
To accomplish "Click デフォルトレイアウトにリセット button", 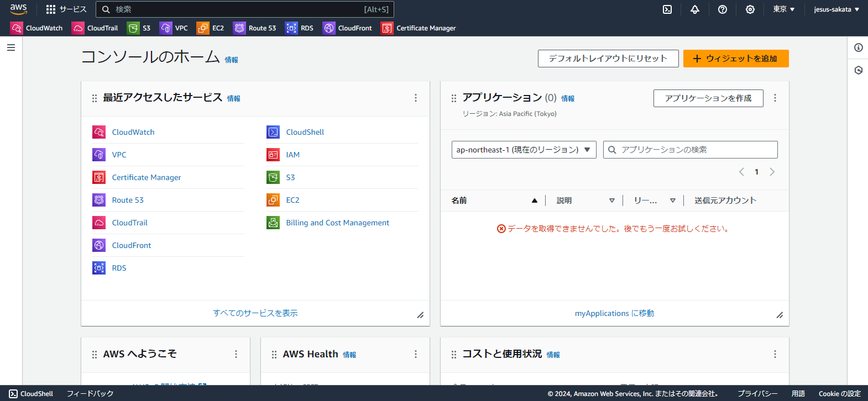I will [608, 59].
